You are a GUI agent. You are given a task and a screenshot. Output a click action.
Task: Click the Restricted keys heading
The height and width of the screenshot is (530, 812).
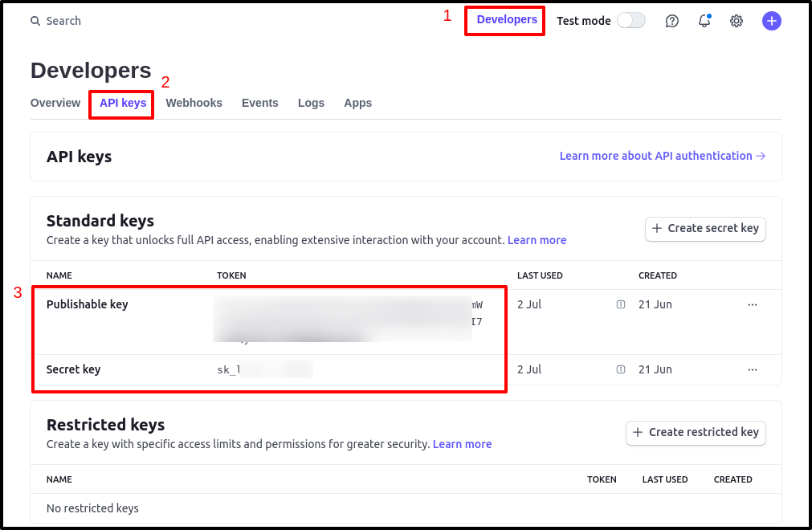pos(106,425)
